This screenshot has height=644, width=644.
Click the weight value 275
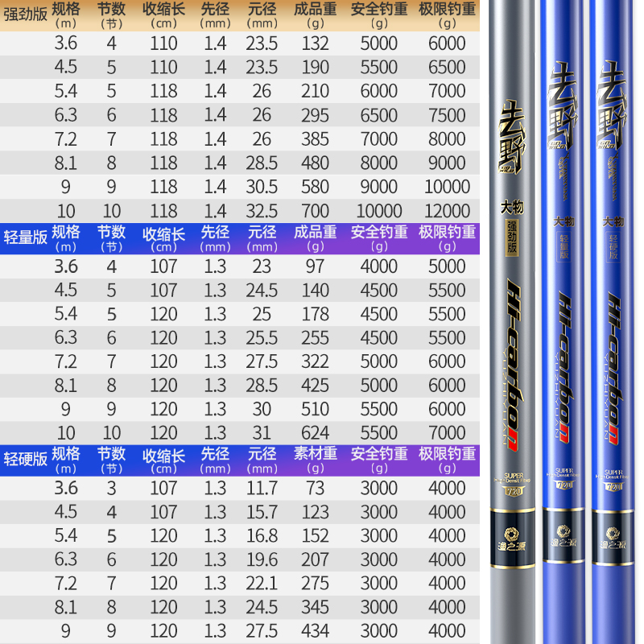315,584
